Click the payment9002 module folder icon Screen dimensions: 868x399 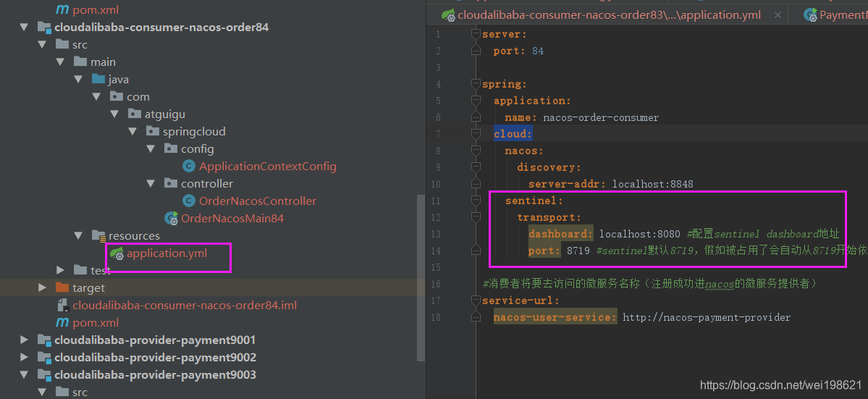[x=44, y=358]
